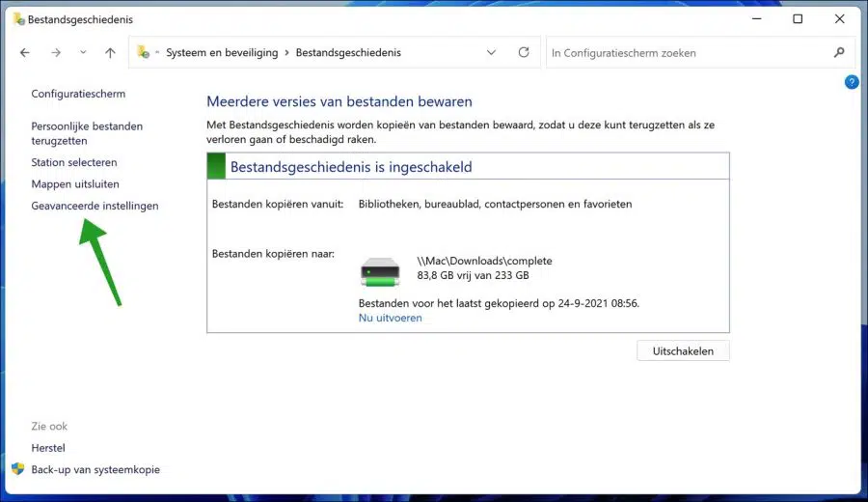Screen dimensions: 868x502
Task: Click the search magnifier icon
Action: click(x=839, y=53)
